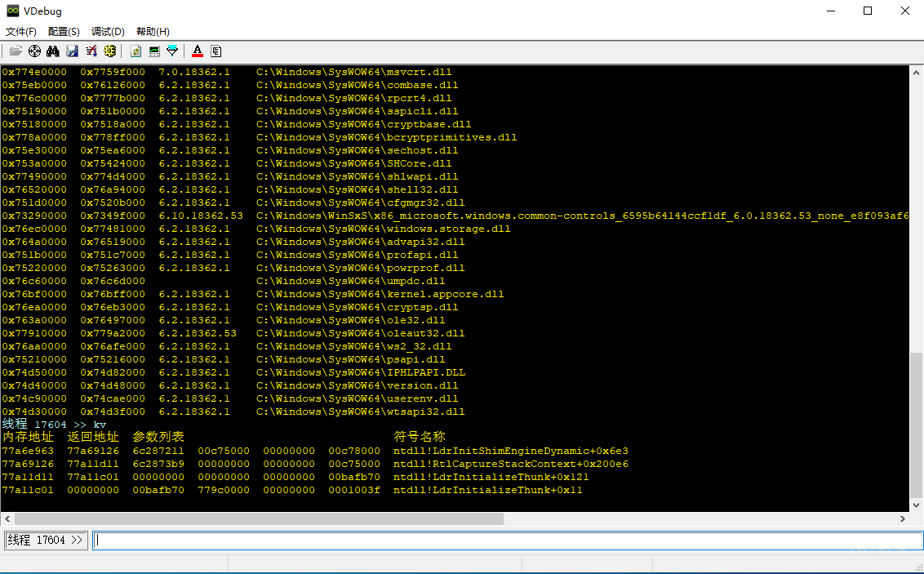The image size is (924, 574).
Task: Click the 符号名称 column header
Action: point(420,437)
